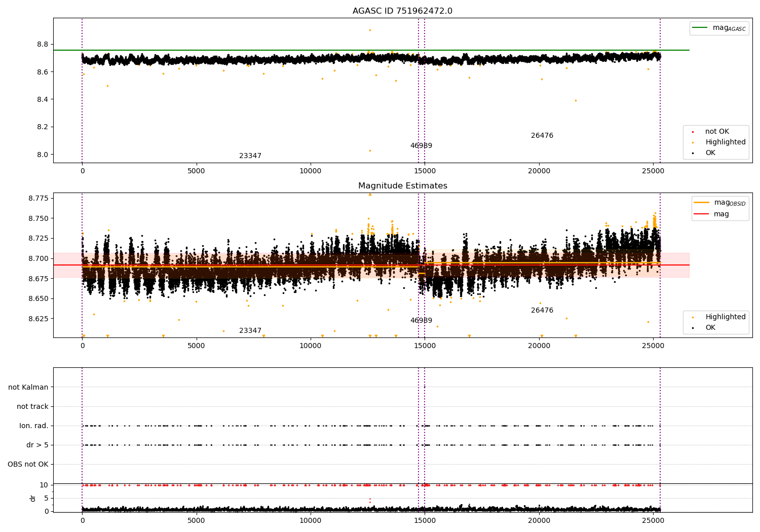760x532 pixels.
Task: Select the mag AGASC legend entry in top plot
Action: click(x=719, y=28)
